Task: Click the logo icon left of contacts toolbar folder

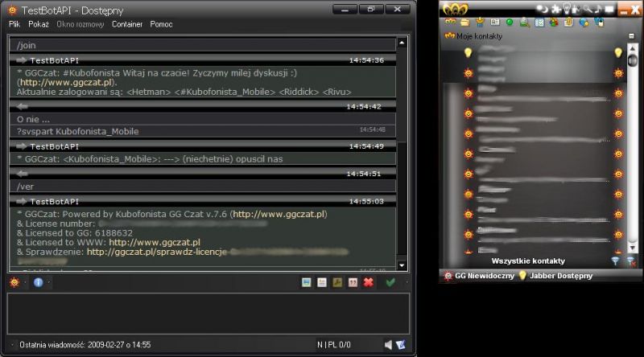Action: [x=450, y=23]
